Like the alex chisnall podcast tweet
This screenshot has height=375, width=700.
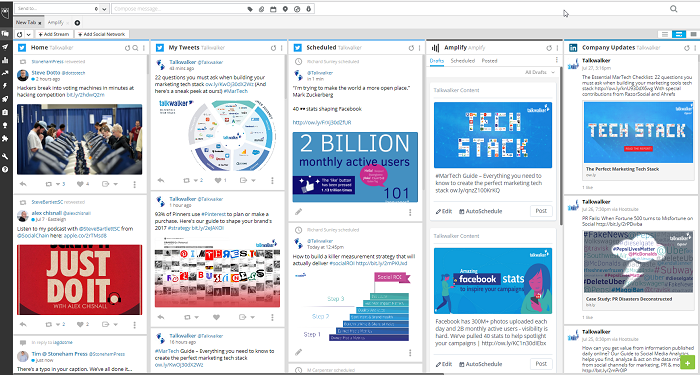pyautogui.click(x=80, y=324)
